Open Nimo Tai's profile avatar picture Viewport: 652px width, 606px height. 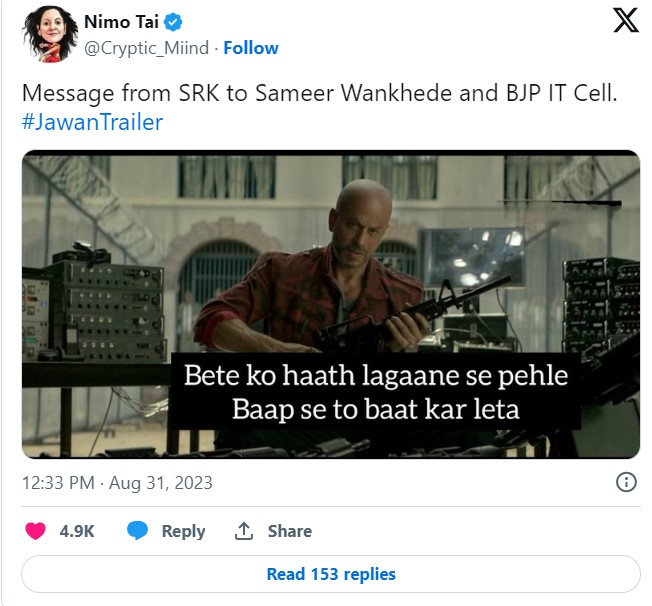[50, 34]
